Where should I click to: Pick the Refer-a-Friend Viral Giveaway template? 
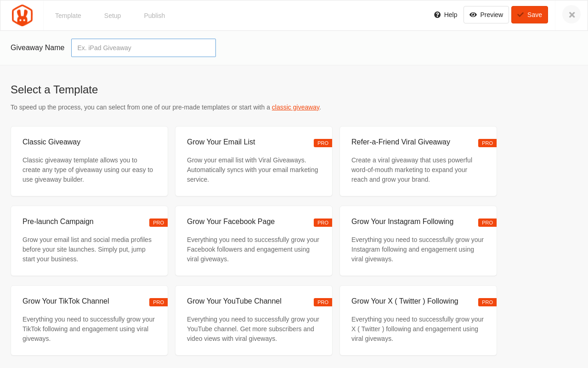418,161
